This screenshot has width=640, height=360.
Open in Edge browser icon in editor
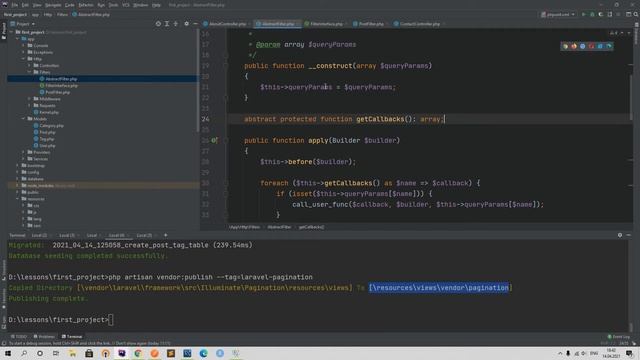pyautogui.click(x=609, y=46)
